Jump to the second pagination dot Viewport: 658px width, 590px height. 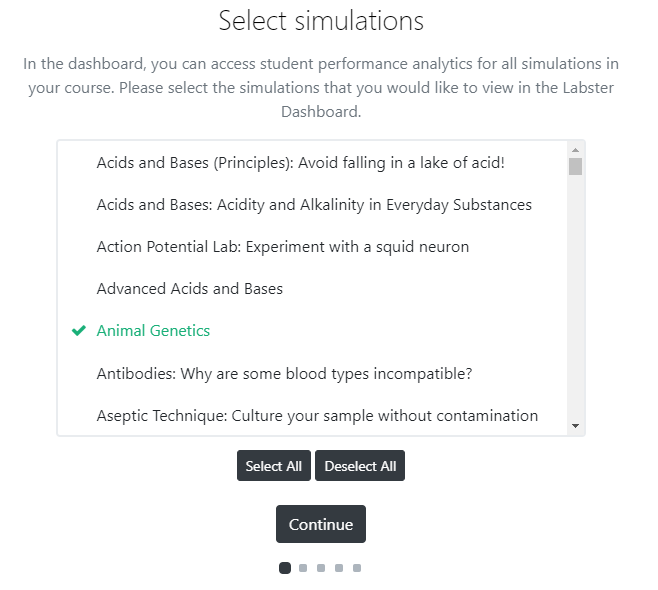(303, 568)
